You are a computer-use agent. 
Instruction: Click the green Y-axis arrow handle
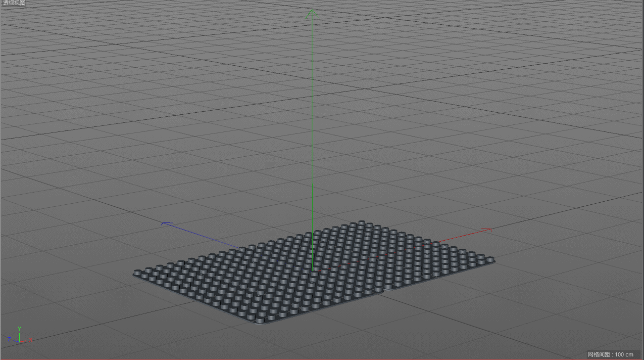(312, 14)
